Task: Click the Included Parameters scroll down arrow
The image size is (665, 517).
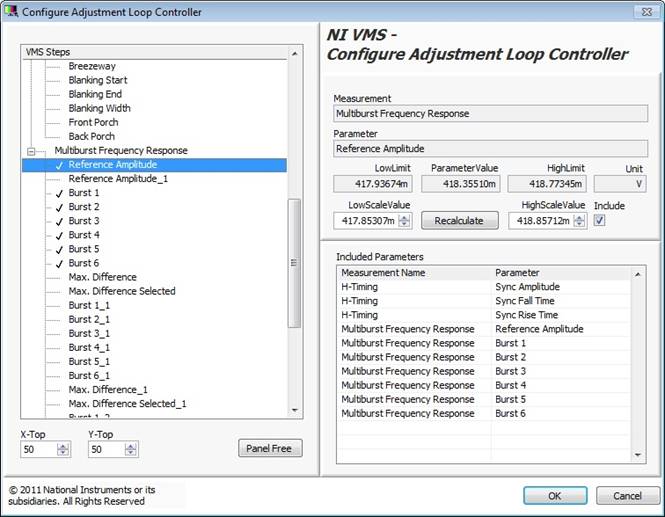Action: click(637, 455)
